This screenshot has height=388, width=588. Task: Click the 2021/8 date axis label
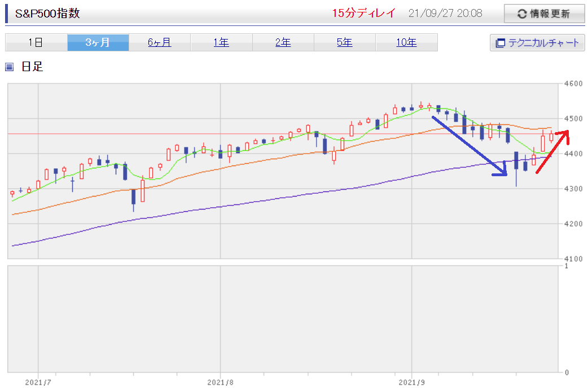coord(220,382)
